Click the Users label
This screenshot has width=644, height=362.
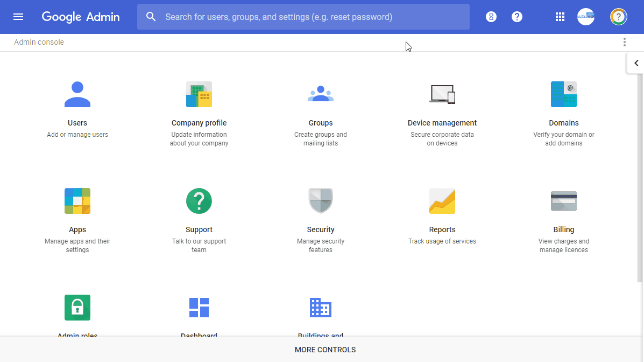click(x=77, y=123)
